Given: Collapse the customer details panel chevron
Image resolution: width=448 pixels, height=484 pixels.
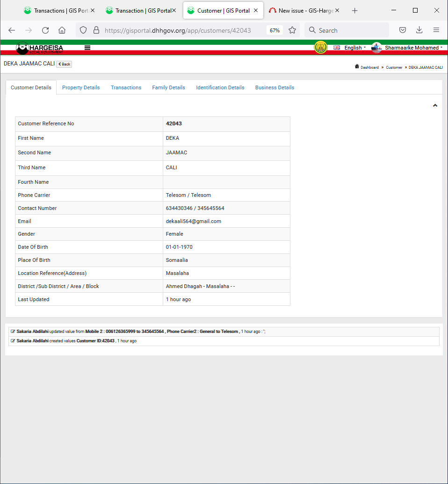Looking at the screenshot, I should (435, 106).
